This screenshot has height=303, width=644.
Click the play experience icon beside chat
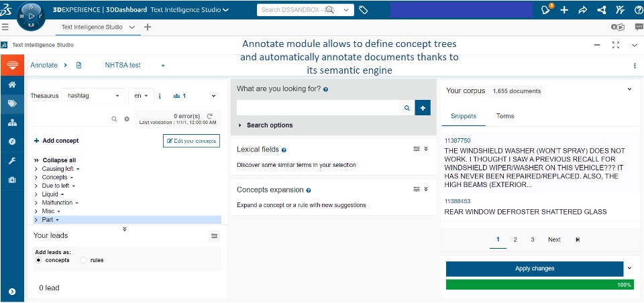(x=618, y=27)
